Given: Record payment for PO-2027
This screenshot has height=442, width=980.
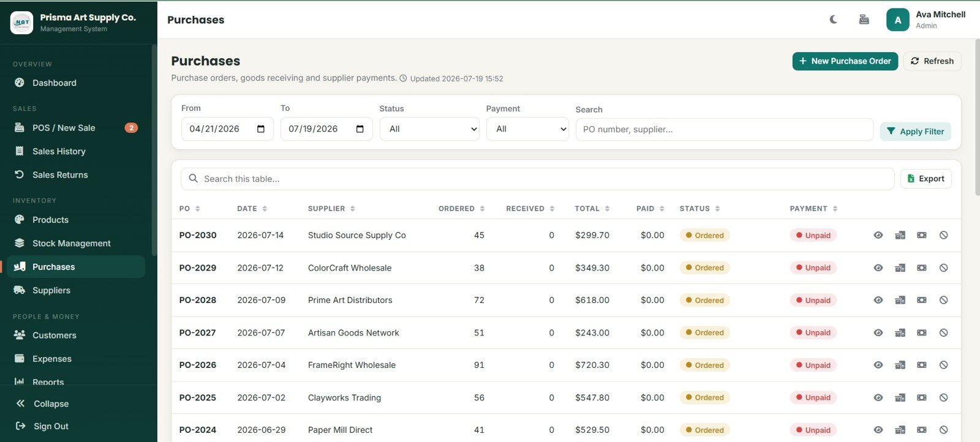Looking at the screenshot, I should [x=922, y=332].
